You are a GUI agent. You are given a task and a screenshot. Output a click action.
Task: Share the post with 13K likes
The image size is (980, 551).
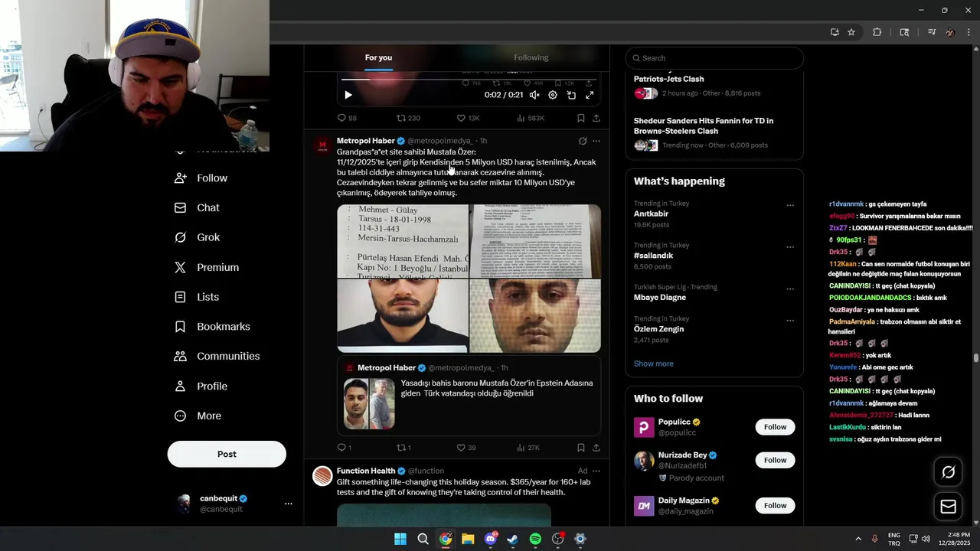(x=596, y=118)
